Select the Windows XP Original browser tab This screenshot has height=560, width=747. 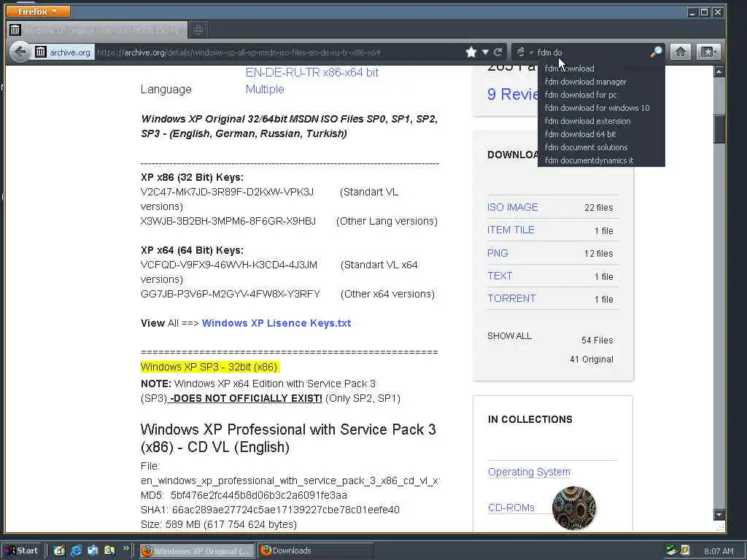pos(98,31)
